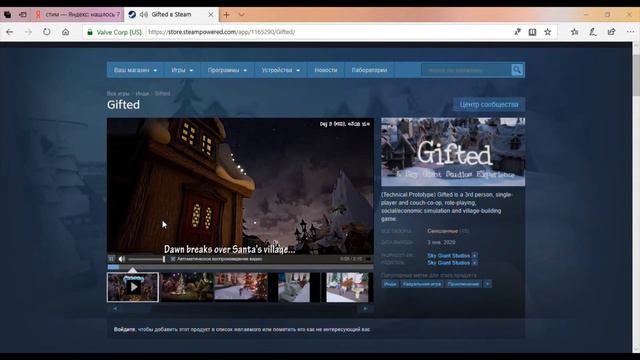Add page to favorites star
Screen dimensions: 640x360
tap(548, 32)
